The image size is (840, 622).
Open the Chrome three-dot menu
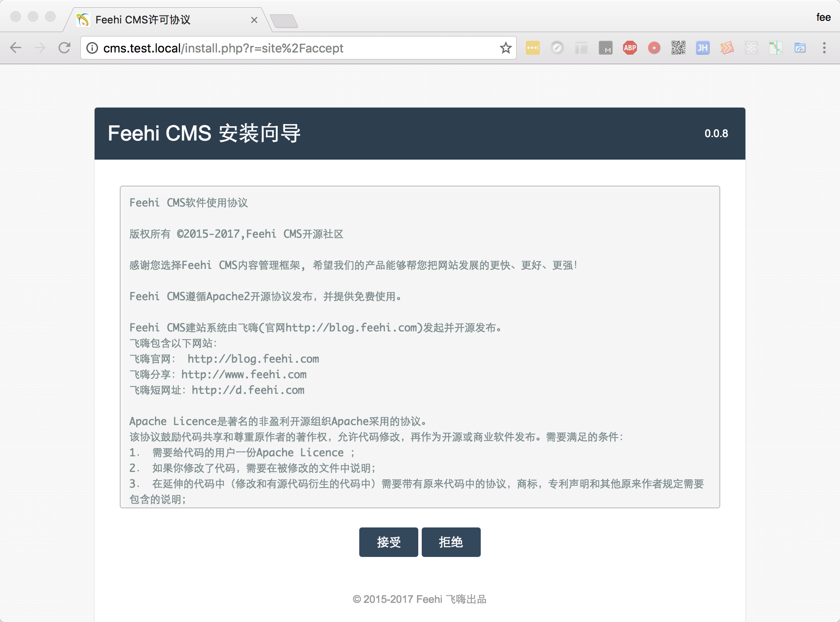click(824, 48)
